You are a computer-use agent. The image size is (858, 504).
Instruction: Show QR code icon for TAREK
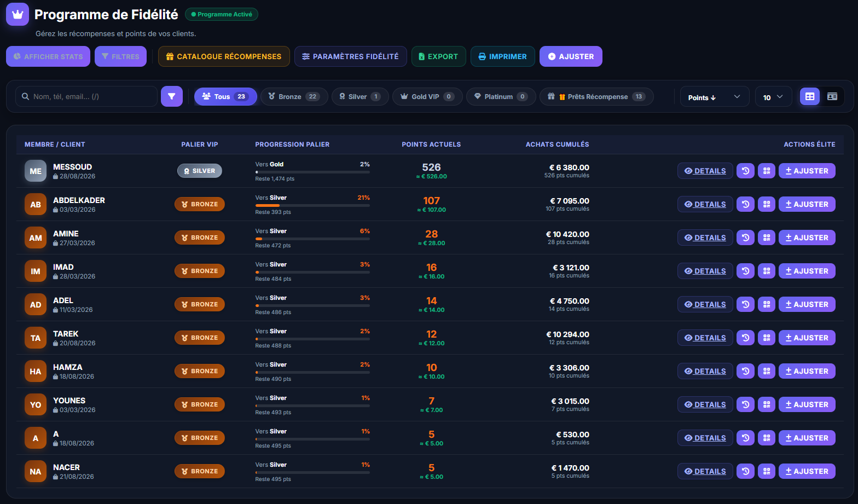767,338
